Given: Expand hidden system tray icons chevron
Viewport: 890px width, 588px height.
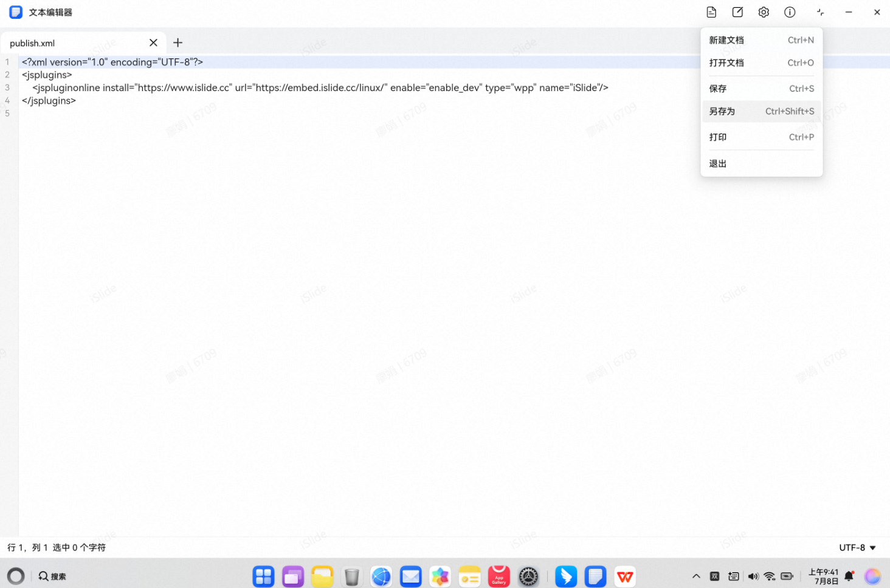Looking at the screenshot, I should pos(696,576).
